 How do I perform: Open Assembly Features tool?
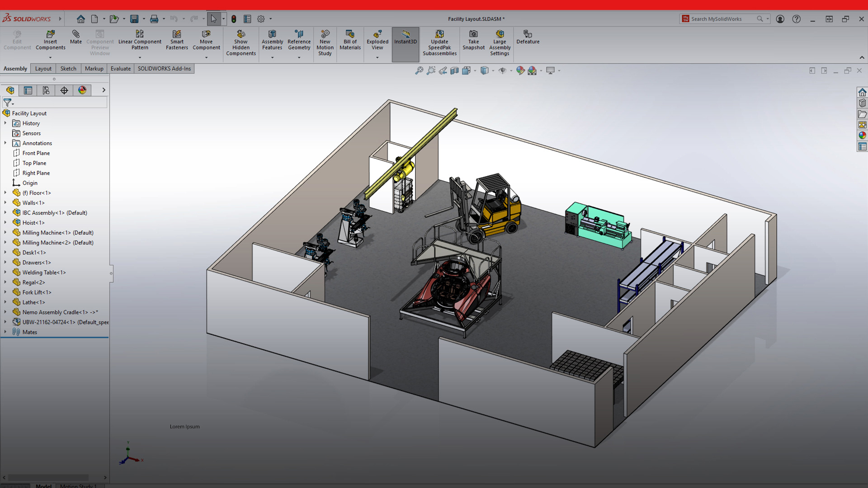pyautogui.click(x=272, y=40)
